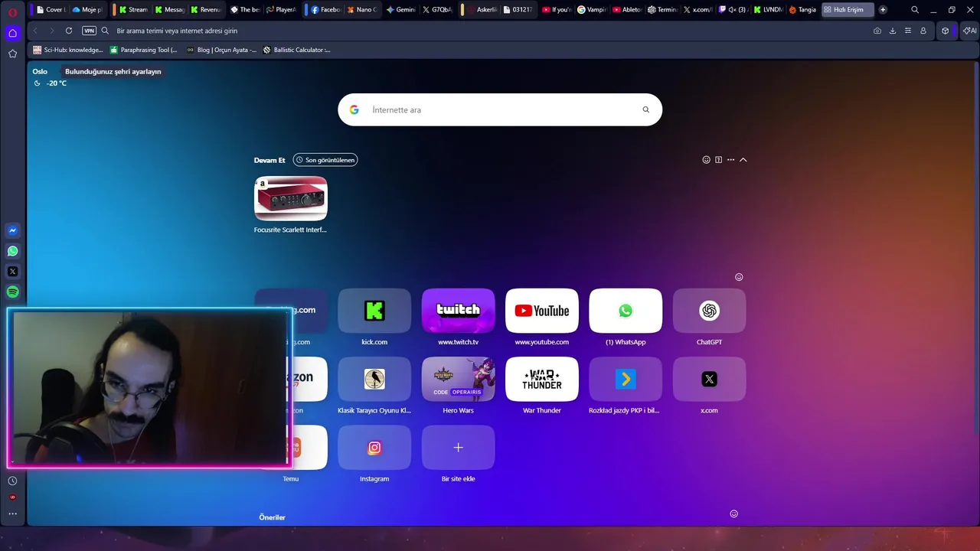The image size is (980, 551).
Task: Click the İnternette ara search field
Action: 501,109
